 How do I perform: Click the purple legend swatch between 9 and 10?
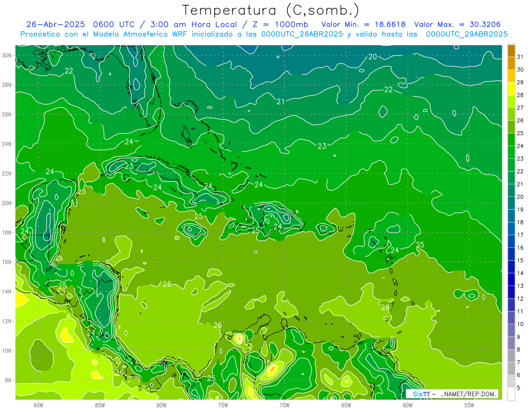[x=511, y=330]
